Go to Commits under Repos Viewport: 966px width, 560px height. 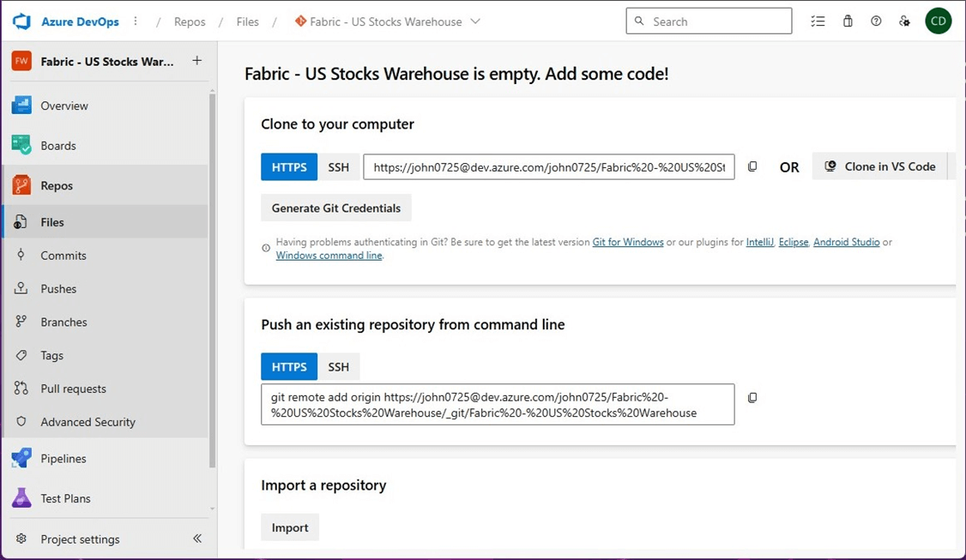63,256
